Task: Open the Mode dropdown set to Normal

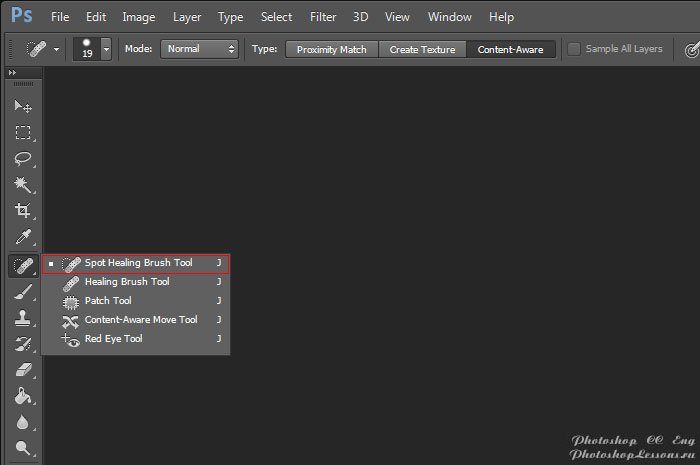Action: pyautogui.click(x=201, y=49)
